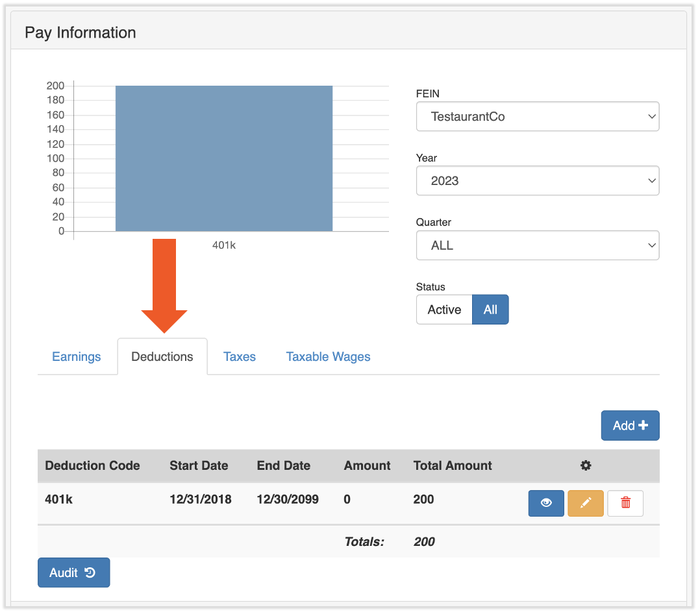
Task: Open the Quarter dropdown showing ALL
Action: click(x=538, y=245)
